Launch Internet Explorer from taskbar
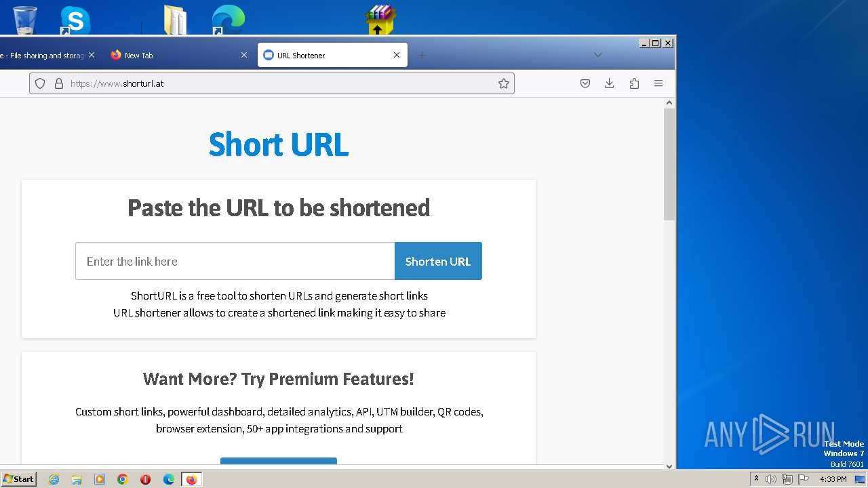This screenshot has width=868, height=488. coord(54,479)
